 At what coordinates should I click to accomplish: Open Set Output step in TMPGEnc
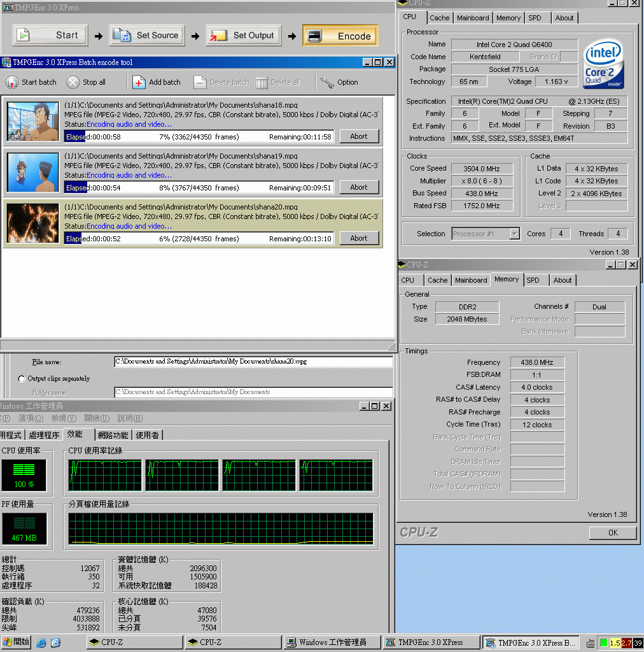[244, 36]
